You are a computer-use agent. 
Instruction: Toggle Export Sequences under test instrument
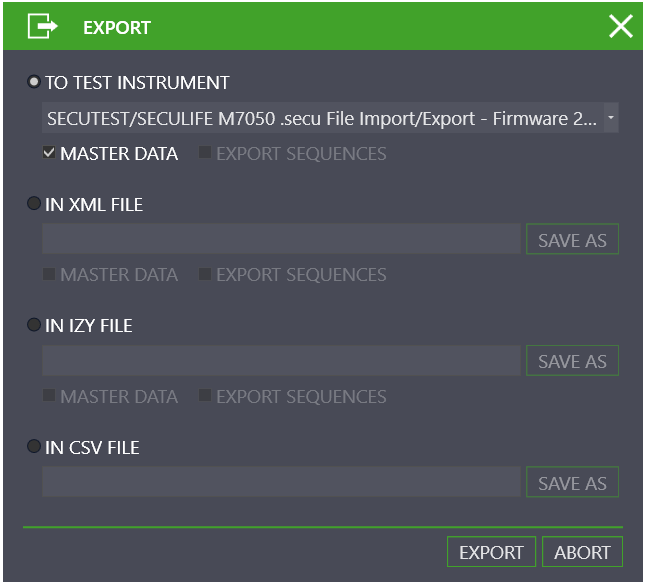pyautogui.click(x=205, y=153)
